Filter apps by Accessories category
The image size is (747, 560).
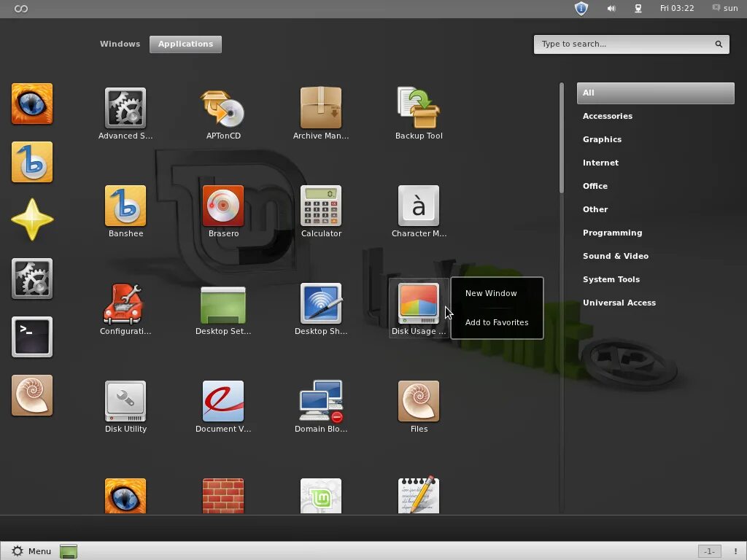coord(608,116)
